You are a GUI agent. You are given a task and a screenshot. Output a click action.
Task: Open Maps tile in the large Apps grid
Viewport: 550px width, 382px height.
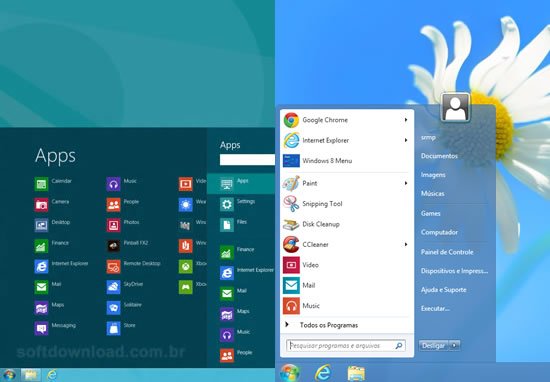point(49,308)
